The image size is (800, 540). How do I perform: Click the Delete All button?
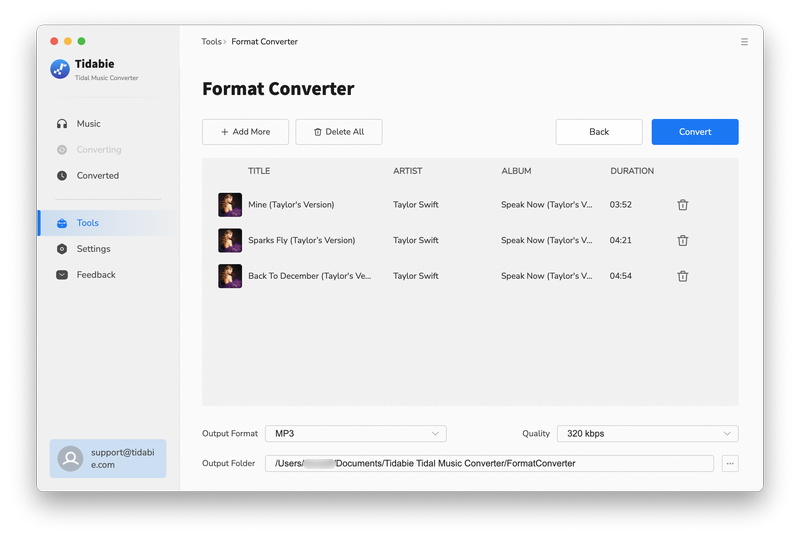pos(339,132)
